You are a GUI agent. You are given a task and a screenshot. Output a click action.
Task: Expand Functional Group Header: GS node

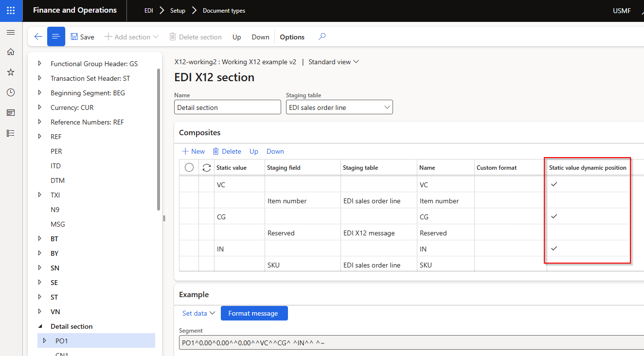point(39,64)
